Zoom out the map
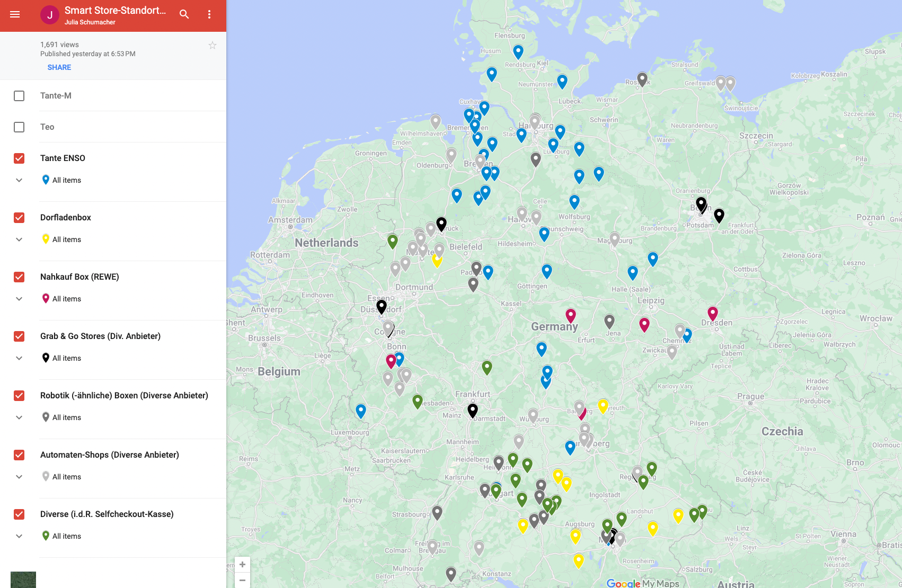902x588 pixels. pos(242,580)
